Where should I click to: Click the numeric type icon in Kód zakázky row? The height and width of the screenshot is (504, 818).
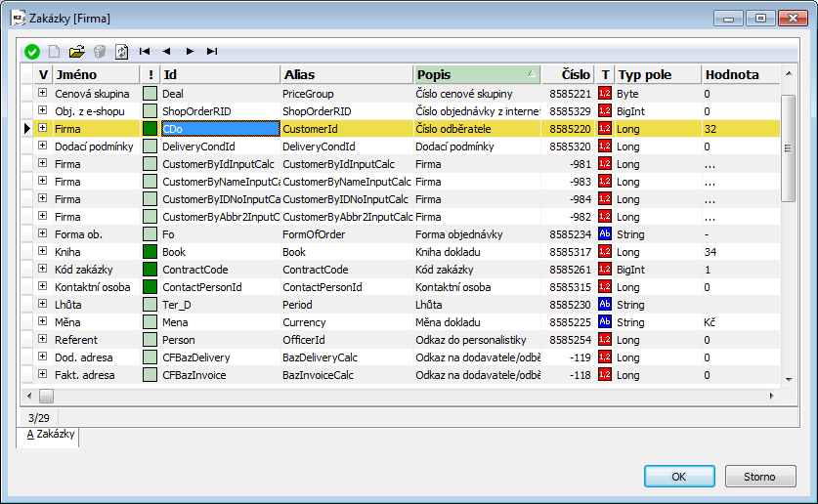tap(605, 270)
